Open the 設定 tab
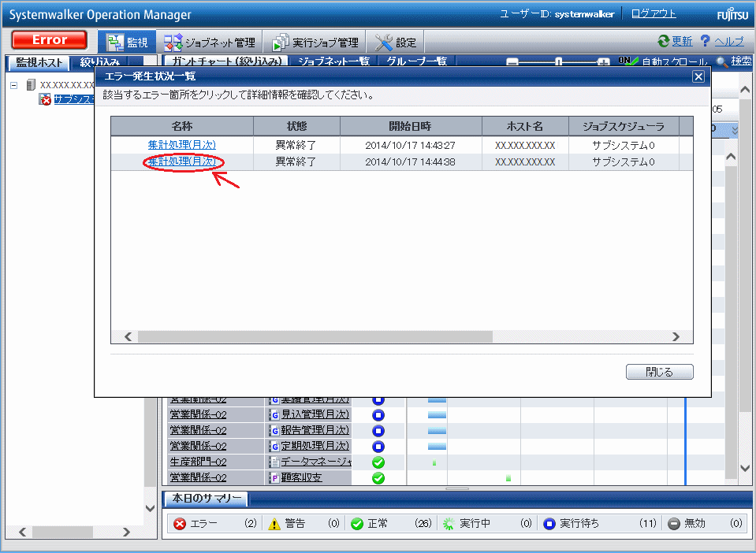 [396, 43]
